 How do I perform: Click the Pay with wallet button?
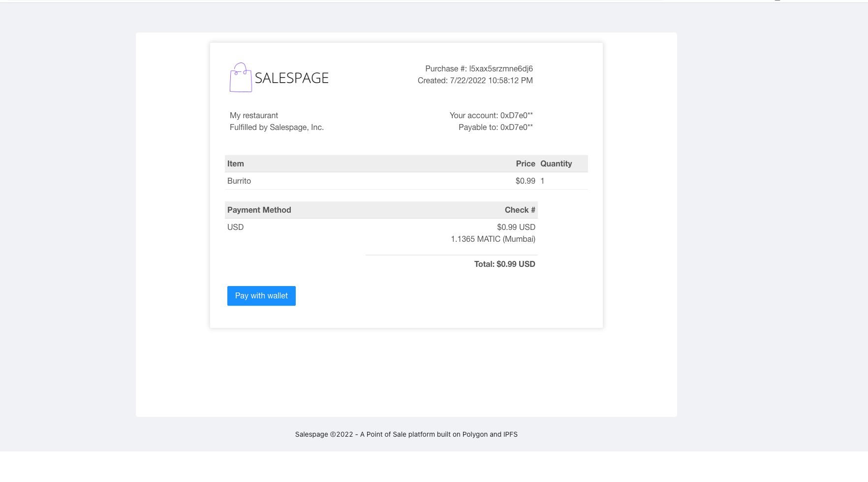261,296
